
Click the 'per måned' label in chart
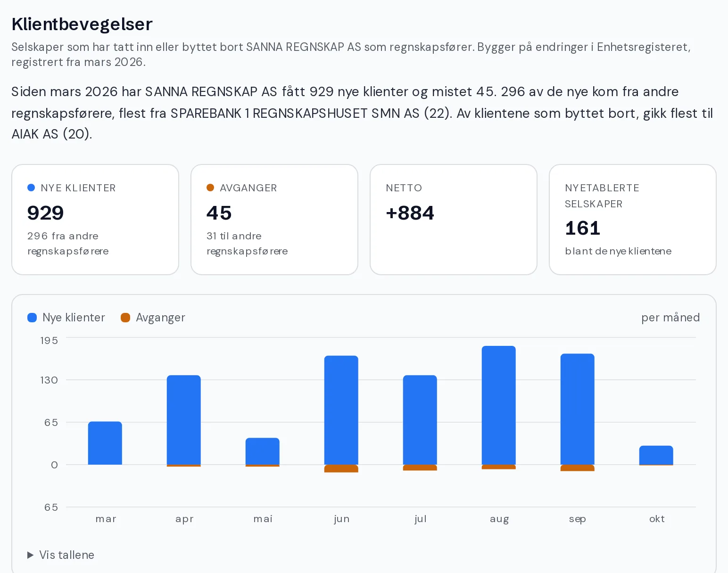670,318
